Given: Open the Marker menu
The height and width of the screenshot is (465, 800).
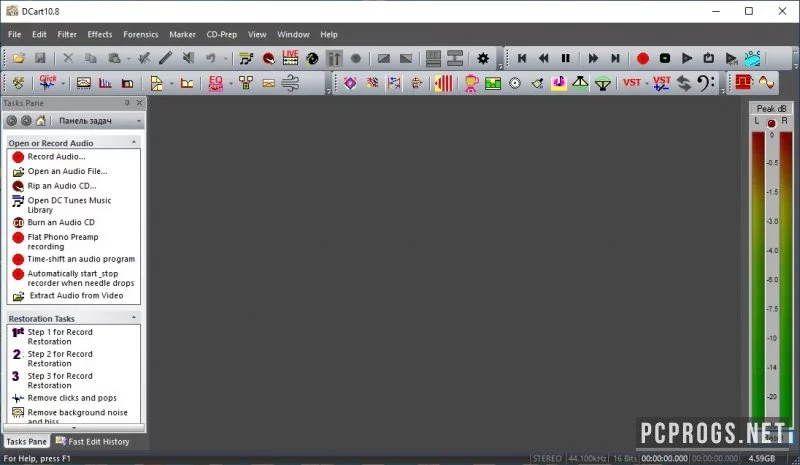Looking at the screenshot, I should (182, 34).
